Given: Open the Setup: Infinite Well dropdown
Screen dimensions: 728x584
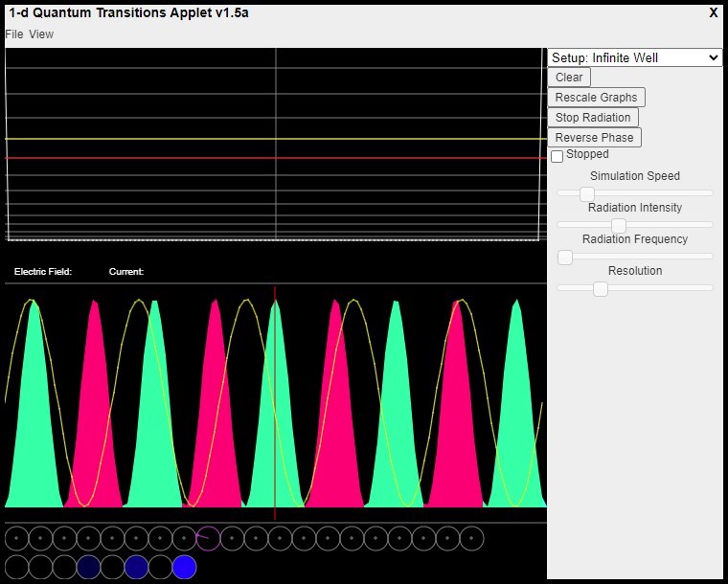Looking at the screenshot, I should click(634, 57).
